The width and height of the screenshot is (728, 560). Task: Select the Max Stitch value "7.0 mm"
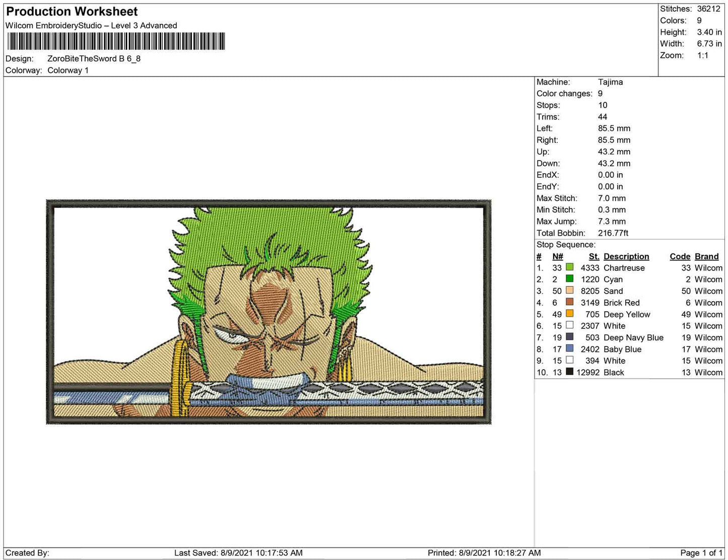coord(612,198)
